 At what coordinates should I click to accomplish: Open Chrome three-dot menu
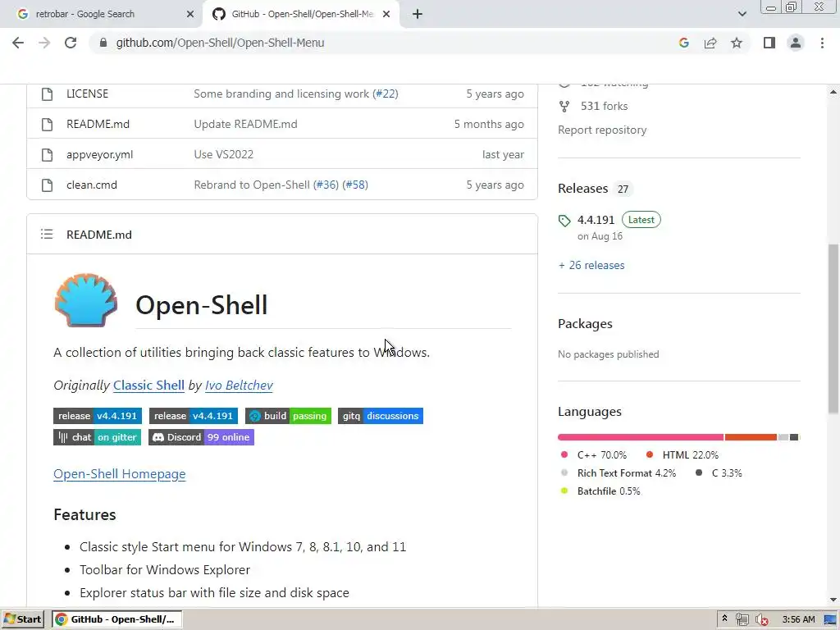point(822,43)
